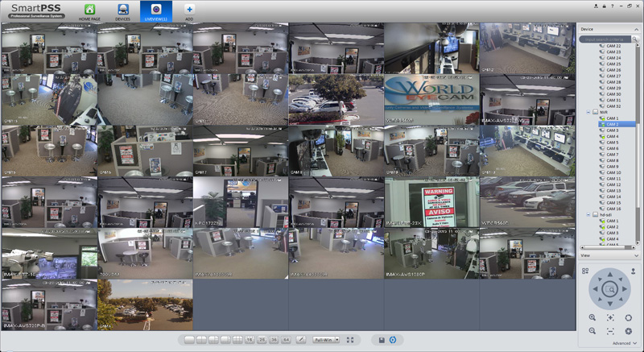Tilt camera down with PTZ down arrow
Image resolution: width=644 pixels, height=352 pixels.
point(610,304)
